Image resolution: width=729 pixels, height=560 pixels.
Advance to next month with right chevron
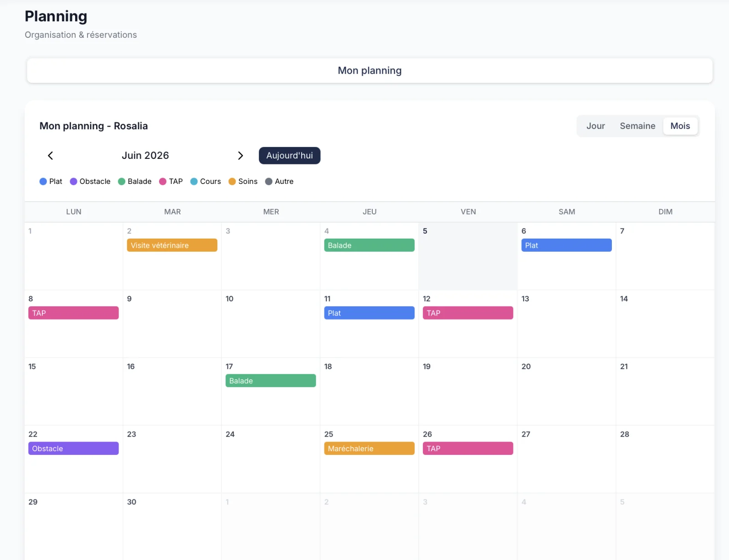coord(241,156)
